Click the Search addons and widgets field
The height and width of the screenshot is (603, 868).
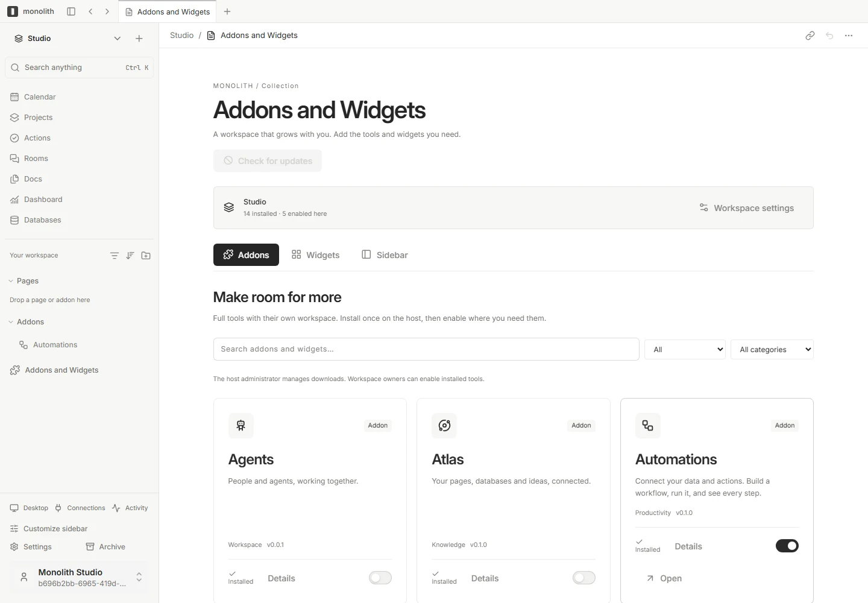click(426, 349)
